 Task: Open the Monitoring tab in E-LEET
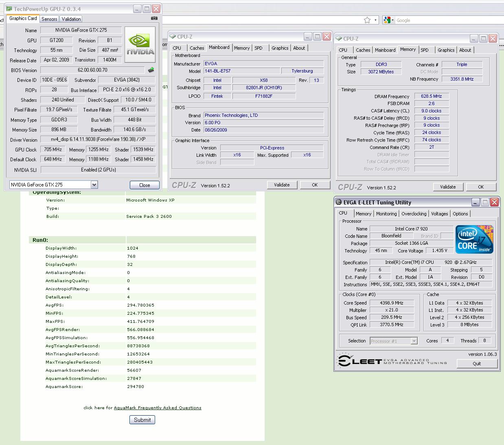point(386,214)
